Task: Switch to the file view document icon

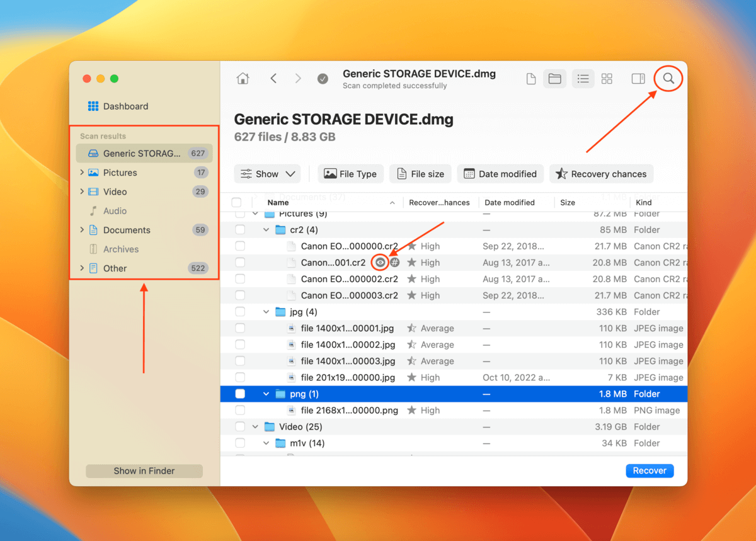Action: coord(531,79)
